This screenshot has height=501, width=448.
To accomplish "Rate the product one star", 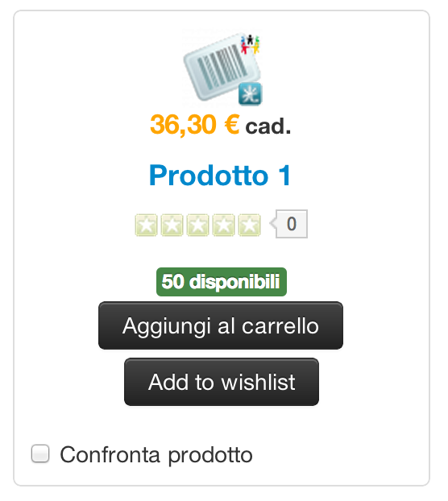I will click(x=147, y=226).
